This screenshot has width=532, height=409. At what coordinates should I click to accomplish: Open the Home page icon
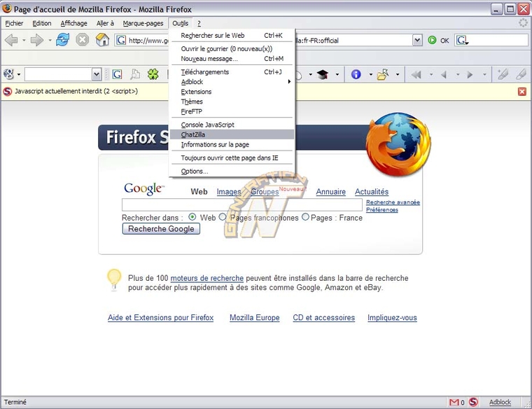pyautogui.click(x=102, y=40)
